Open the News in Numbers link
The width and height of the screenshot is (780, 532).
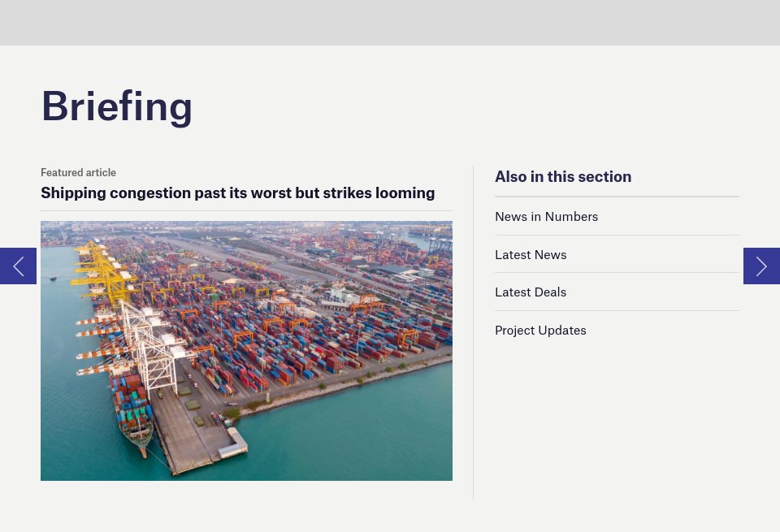click(546, 216)
